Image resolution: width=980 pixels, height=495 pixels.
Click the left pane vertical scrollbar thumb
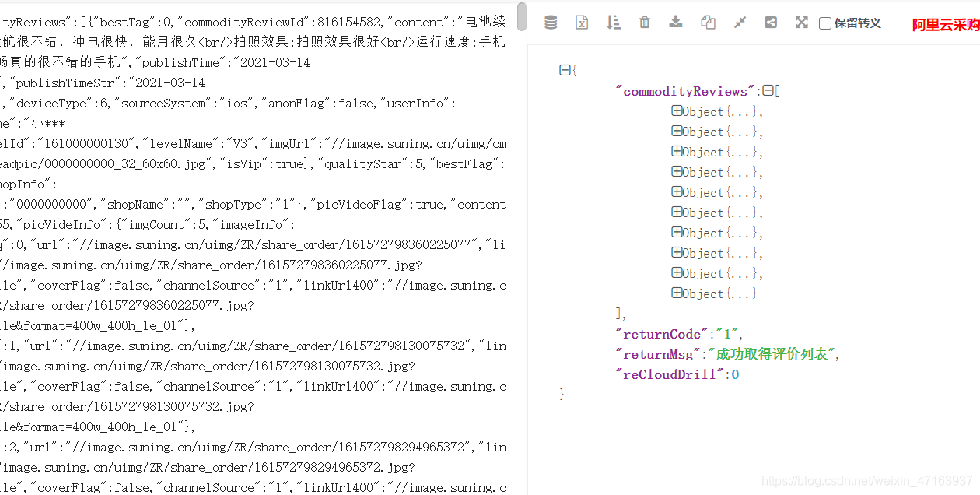click(521, 16)
